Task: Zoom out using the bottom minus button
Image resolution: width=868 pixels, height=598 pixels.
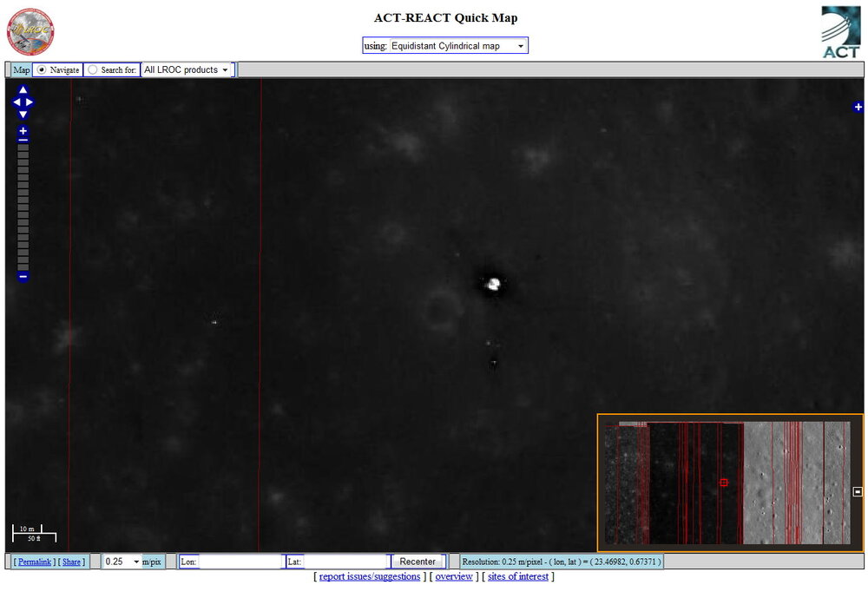Action: pos(23,277)
